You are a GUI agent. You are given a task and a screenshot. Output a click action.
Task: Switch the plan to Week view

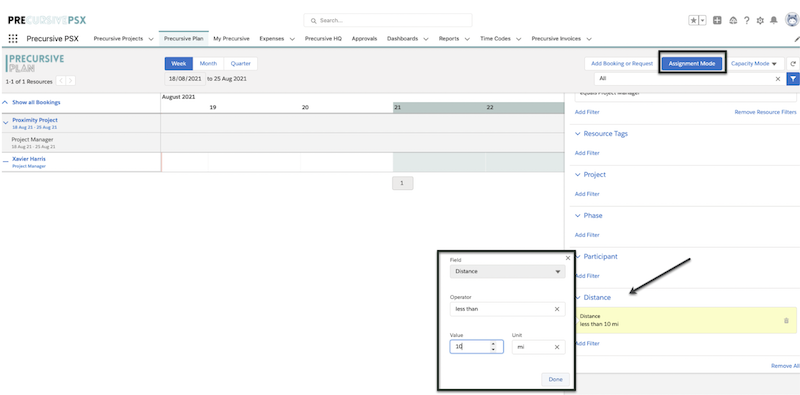point(179,64)
